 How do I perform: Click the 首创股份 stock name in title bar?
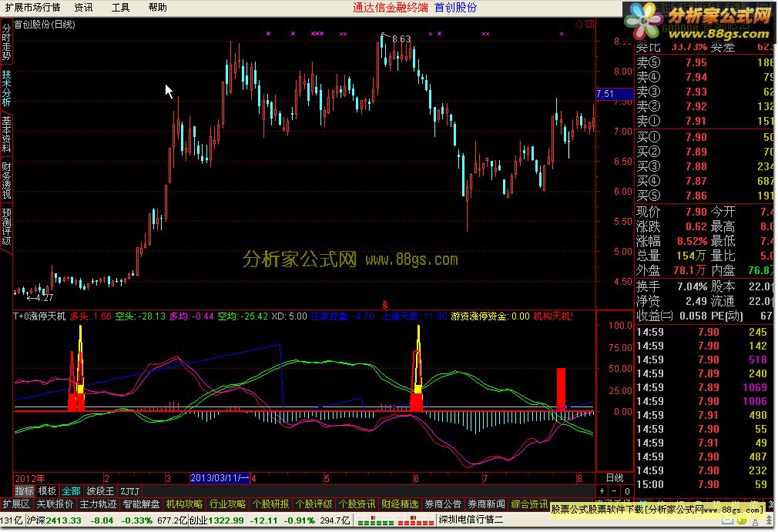pos(455,8)
